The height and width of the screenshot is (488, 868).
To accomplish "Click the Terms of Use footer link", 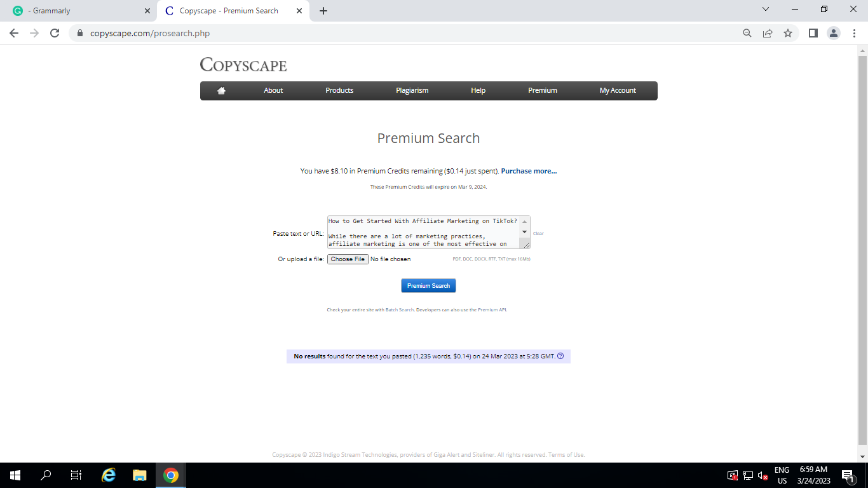I will (x=566, y=455).
